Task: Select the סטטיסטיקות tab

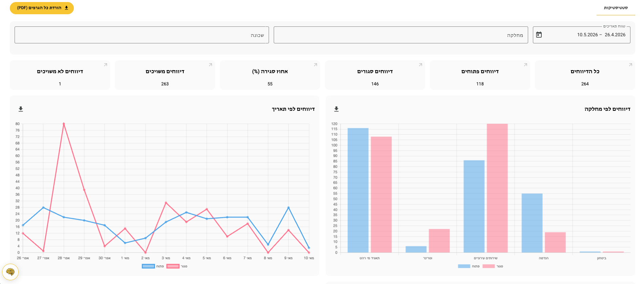Action: click(616, 8)
